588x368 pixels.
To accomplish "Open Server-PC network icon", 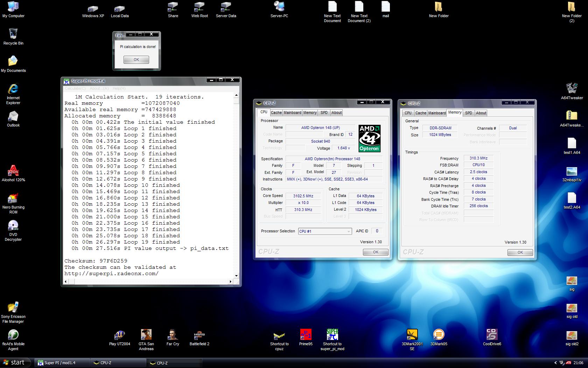I will click(279, 9).
